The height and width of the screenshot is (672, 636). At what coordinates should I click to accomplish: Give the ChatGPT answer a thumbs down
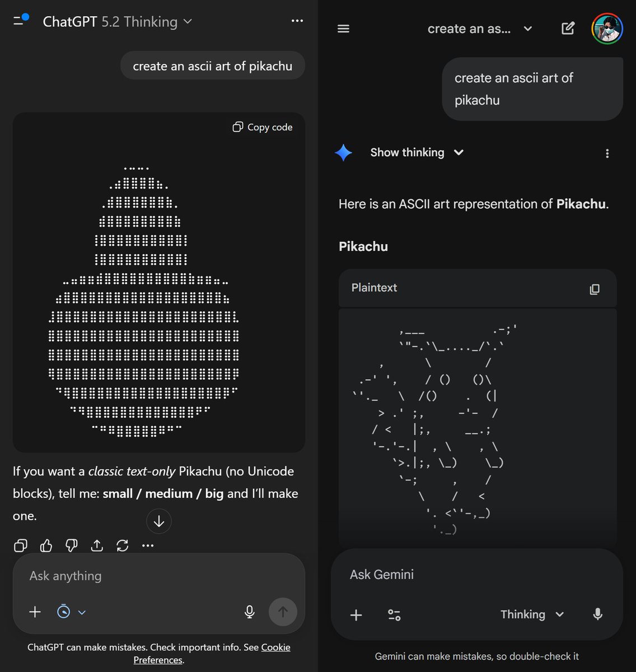pos(72,545)
